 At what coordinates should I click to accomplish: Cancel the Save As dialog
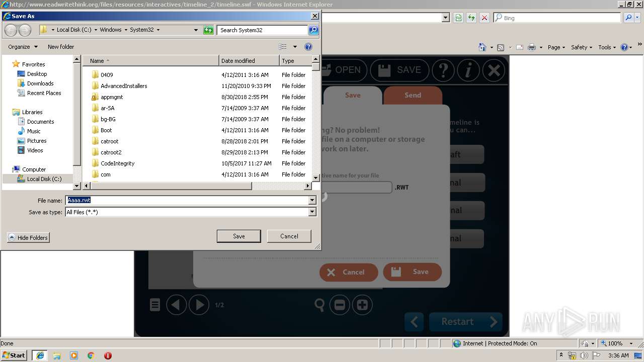click(289, 236)
